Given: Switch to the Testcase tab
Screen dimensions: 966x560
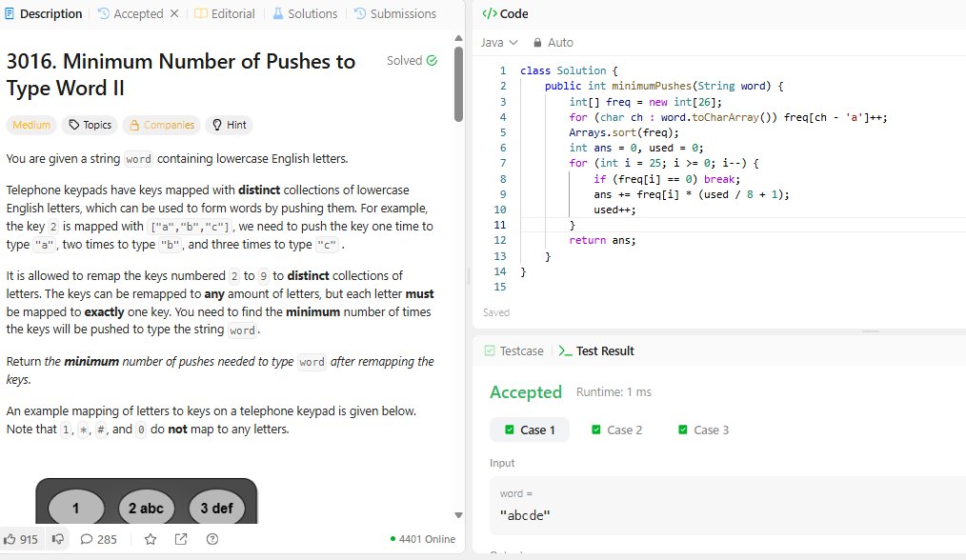Looking at the screenshot, I should [x=513, y=351].
